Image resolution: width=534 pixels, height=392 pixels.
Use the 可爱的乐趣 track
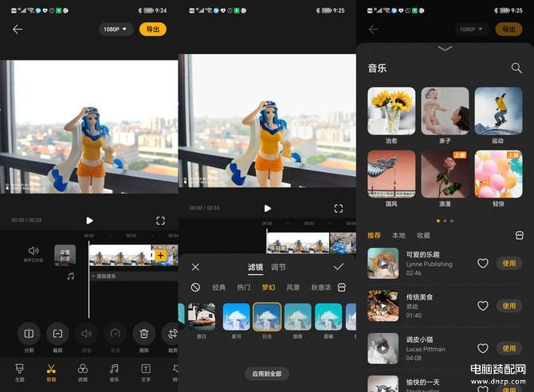(509, 263)
